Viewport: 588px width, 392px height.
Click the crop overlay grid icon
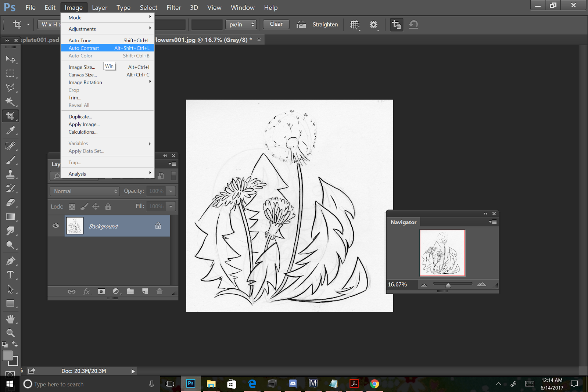355,25
